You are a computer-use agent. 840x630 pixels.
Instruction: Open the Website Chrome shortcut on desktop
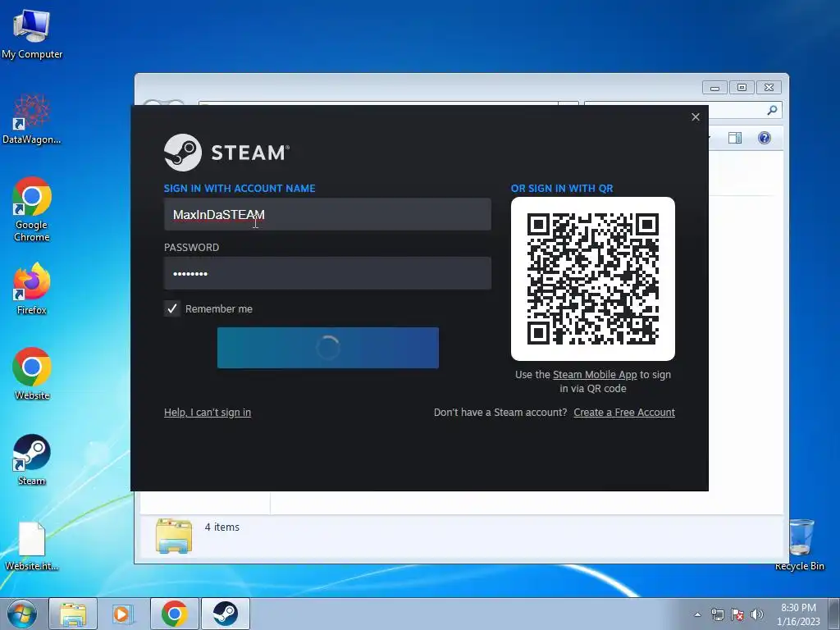pos(32,374)
